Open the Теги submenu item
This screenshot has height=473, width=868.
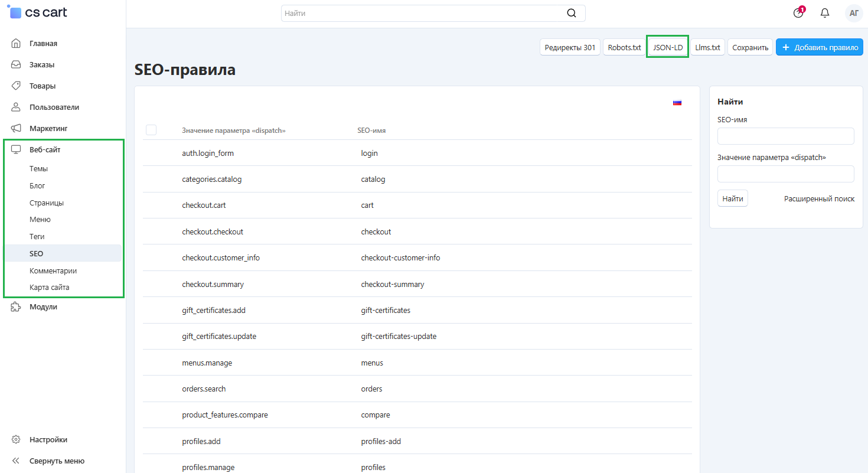click(37, 236)
